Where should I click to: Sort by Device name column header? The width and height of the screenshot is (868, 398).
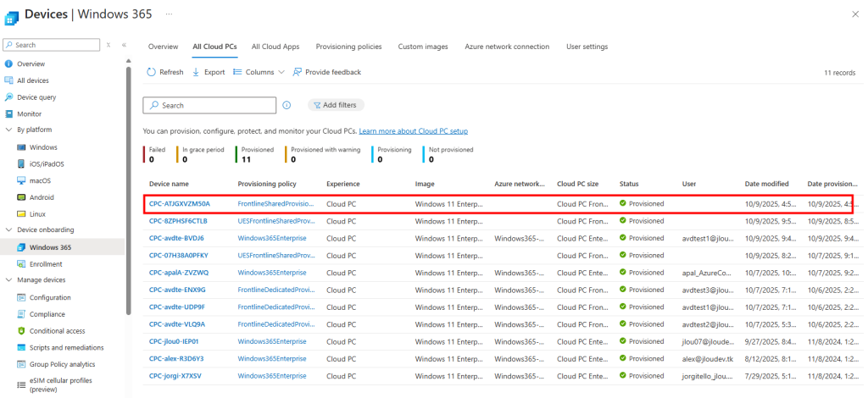pyautogui.click(x=169, y=184)
